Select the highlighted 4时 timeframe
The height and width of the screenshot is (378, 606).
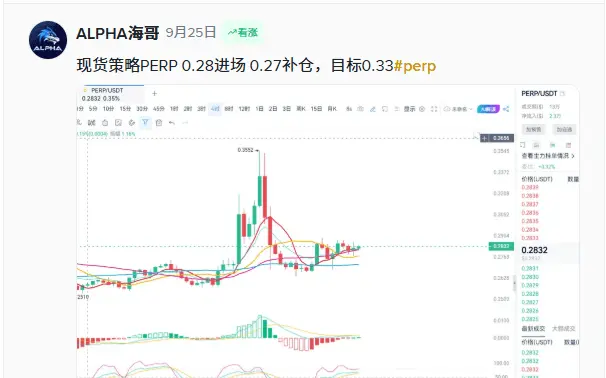pyautogui.click(x=215, y=109)
